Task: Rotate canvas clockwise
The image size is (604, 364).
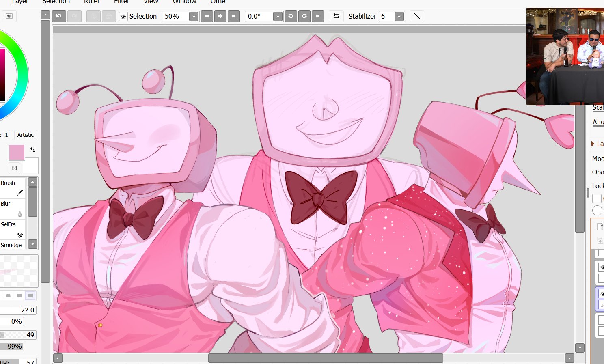Action: pyautogui.click(x=304, y=16)
